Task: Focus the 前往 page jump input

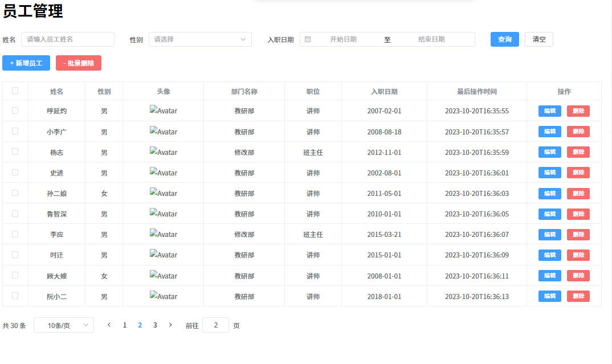Action: click(215, 325)
